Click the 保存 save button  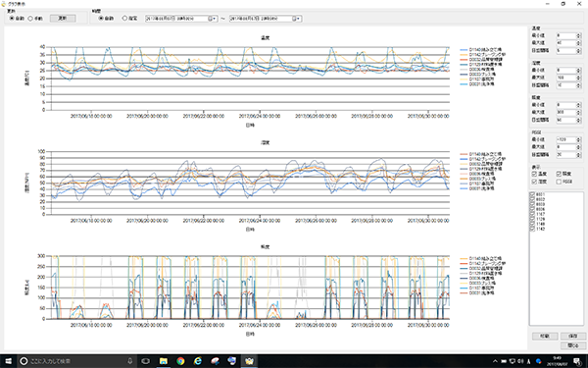[573, 337]
